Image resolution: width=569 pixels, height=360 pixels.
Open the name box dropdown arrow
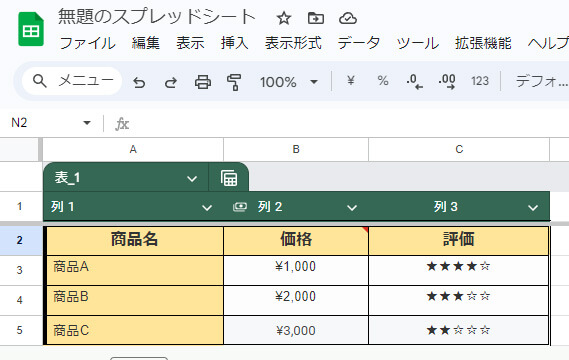87,123
